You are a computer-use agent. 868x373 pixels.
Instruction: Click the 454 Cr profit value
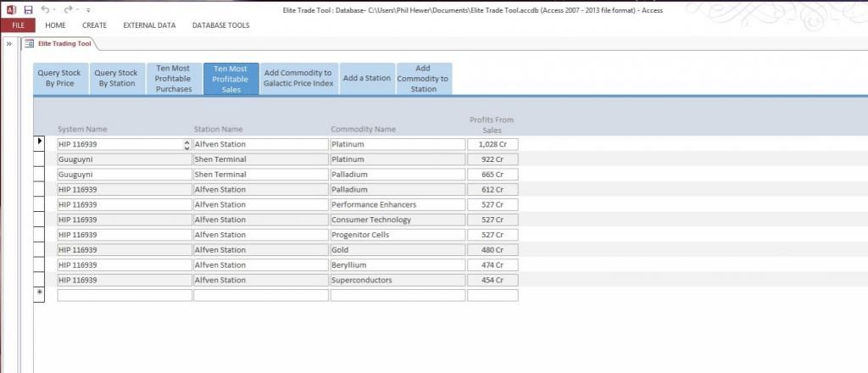pyautogui.click(x=492, y=280)
